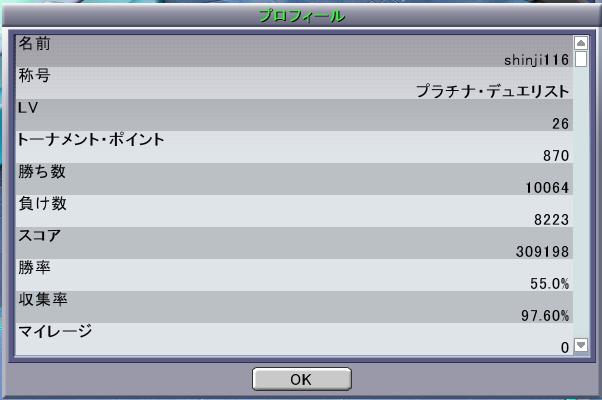Click the scroll up arrow
602x400 pixels.
click(581, 43)
